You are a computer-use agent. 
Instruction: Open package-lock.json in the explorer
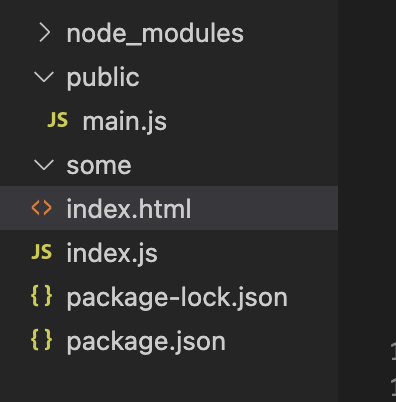[x=177, y=298]
